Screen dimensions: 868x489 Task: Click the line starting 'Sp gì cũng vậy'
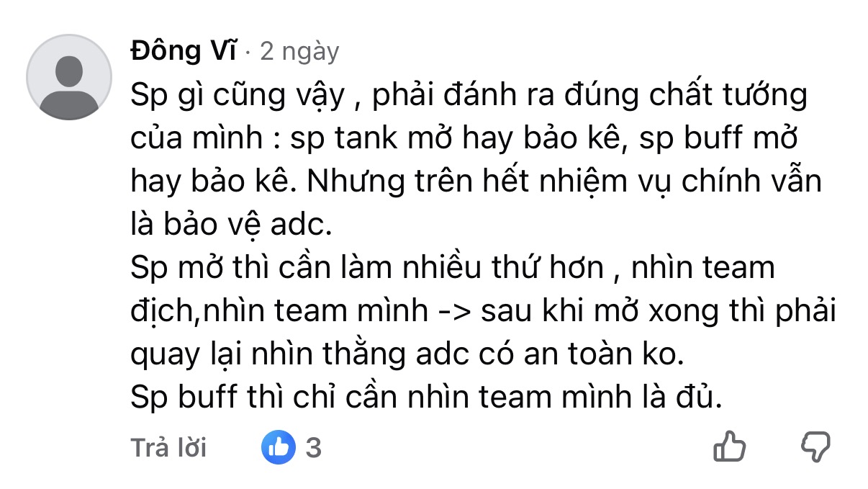tap(469, 95)
